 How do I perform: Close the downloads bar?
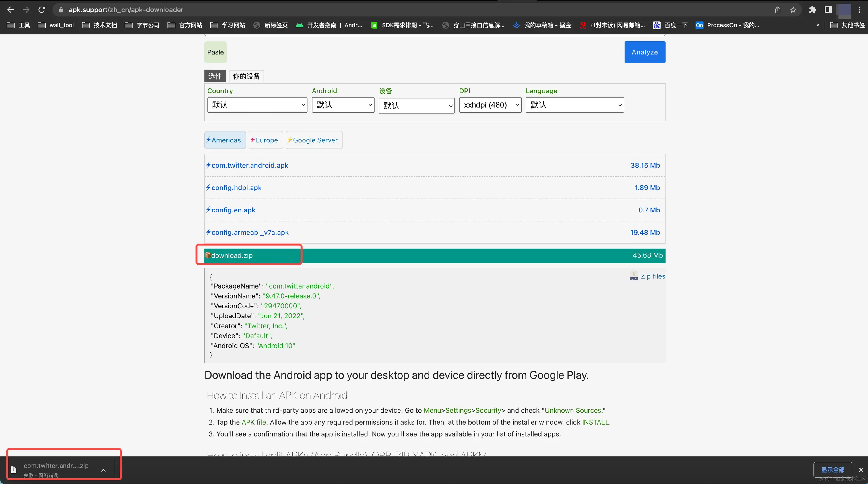point(861,470)
